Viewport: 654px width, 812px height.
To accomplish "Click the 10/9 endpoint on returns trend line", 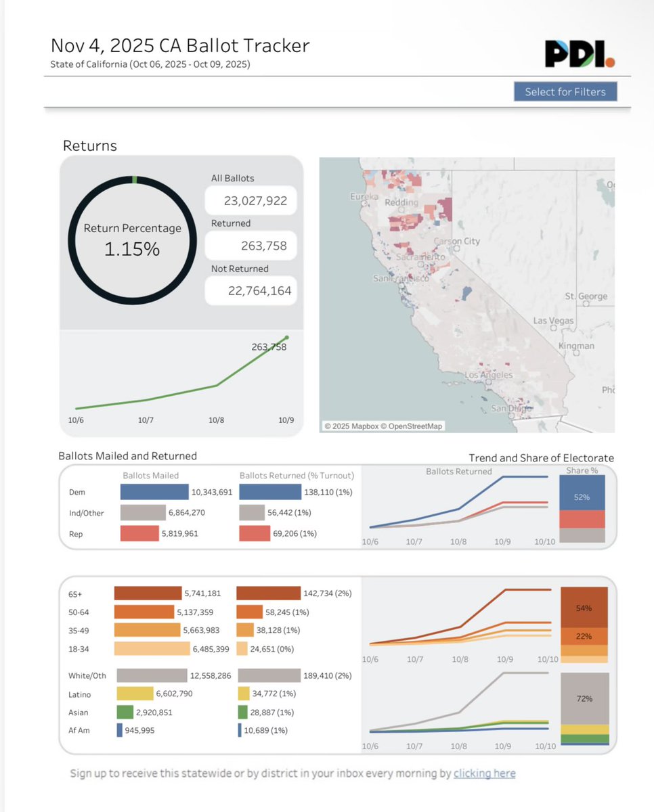I will [x=286, y=336].
